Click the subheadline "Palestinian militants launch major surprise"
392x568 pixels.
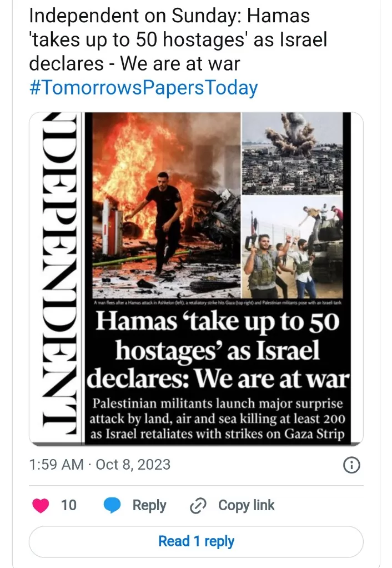pos(217,403)
